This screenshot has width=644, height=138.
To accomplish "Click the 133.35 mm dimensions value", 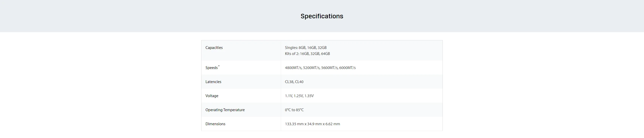I will [x=312, y=124].
